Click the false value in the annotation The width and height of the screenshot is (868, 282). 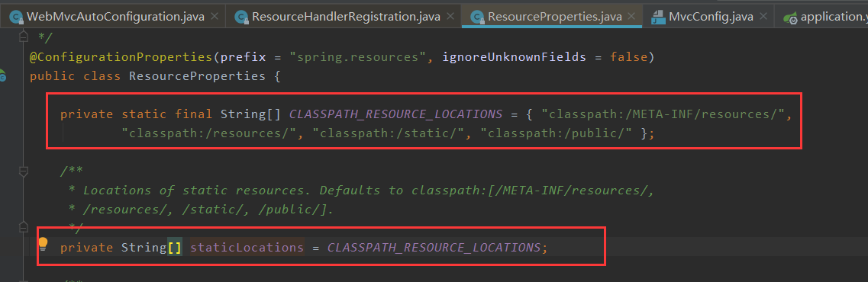[628, 56]
